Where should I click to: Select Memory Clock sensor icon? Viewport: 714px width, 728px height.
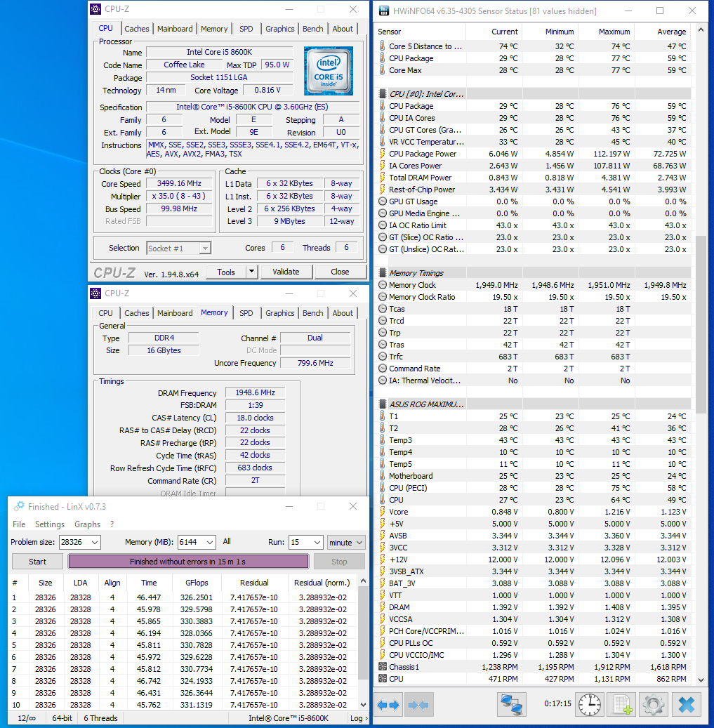click(x=382, y=284)
